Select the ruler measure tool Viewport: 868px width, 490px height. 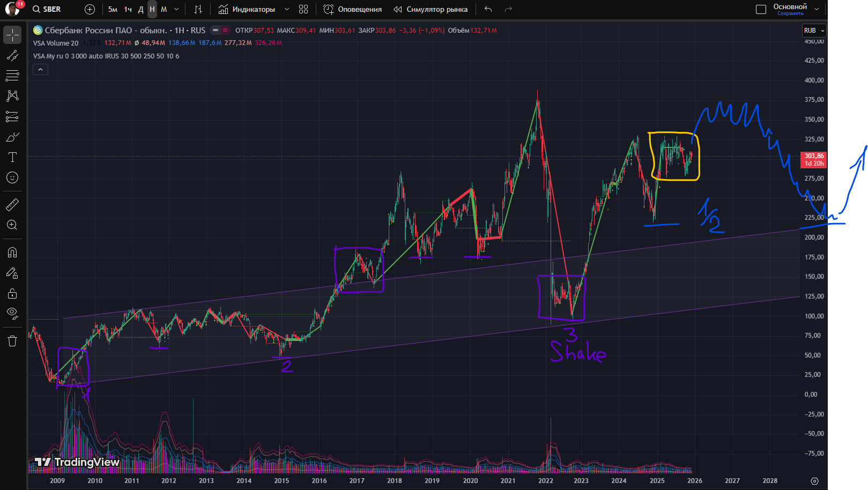(12, 204)
